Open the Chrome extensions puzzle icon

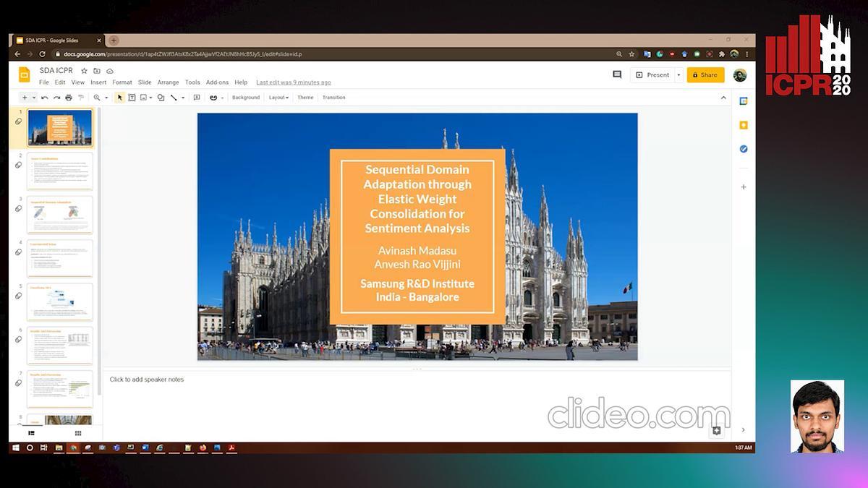click(x=721, y=54)
